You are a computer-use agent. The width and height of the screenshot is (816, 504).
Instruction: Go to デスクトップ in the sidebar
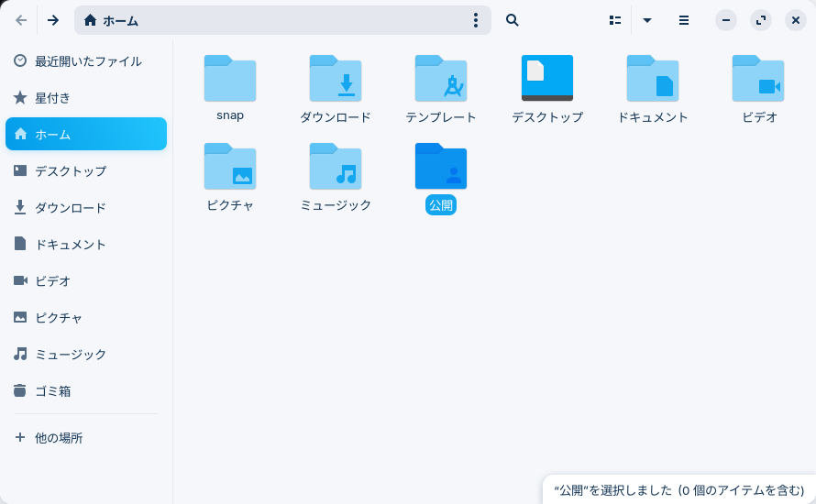pyautogui.click(x=86, y=170)
